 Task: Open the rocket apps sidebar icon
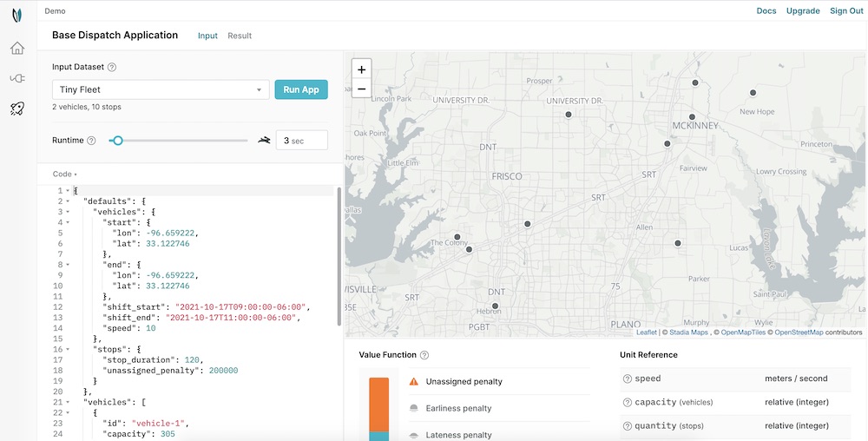[17, 109]
